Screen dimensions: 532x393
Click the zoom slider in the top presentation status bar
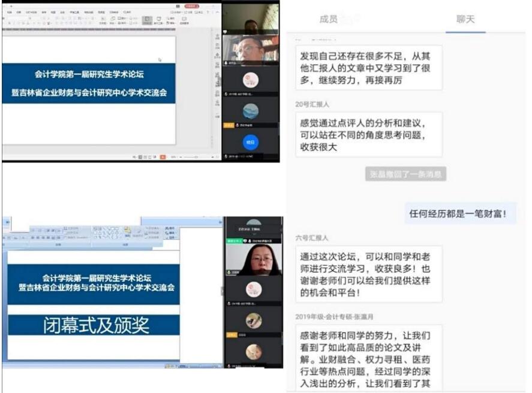(191, 156)
